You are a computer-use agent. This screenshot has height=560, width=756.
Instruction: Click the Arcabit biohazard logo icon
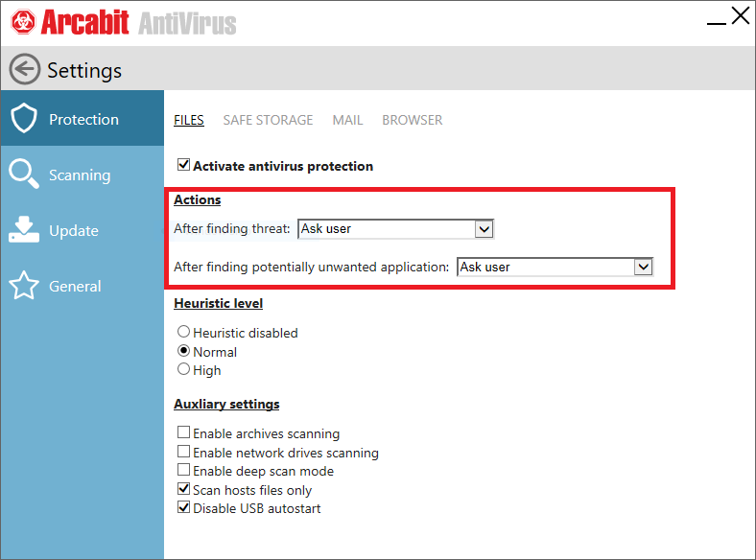(x=23, y=22)
